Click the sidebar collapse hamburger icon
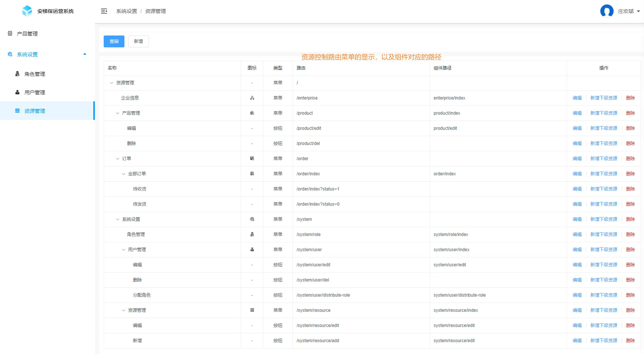The image size is (644, 354). [104, 11]
